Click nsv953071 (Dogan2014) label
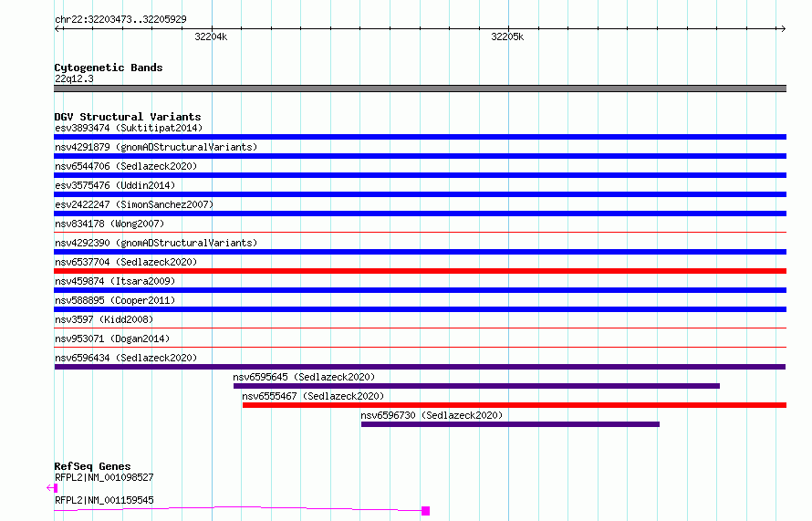This screenshot has height=521, width=812. (112, 339)
